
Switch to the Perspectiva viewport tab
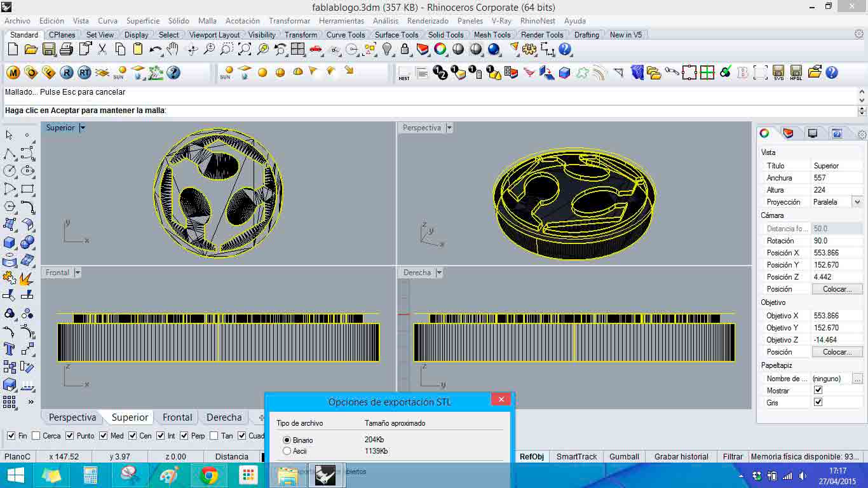72,417
